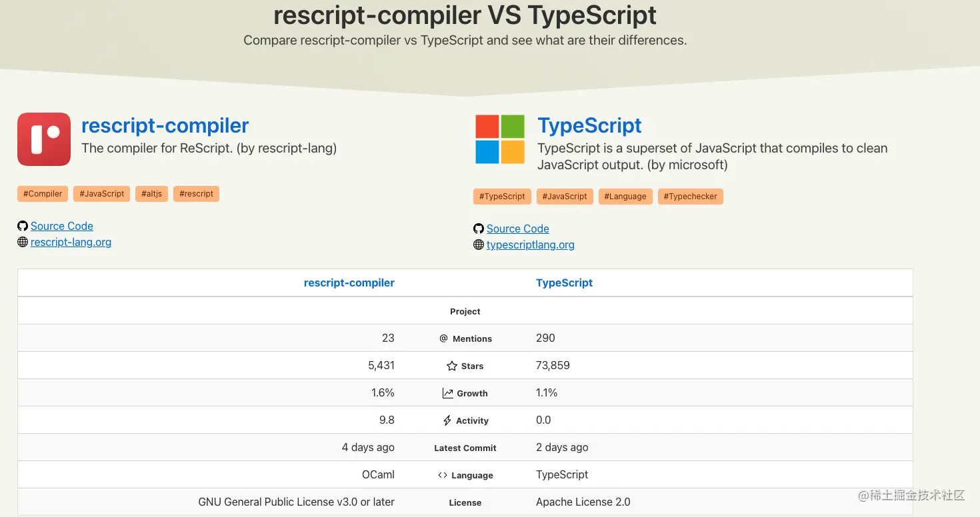Open the #JavaScript tag under rescript-compiler

101,193
